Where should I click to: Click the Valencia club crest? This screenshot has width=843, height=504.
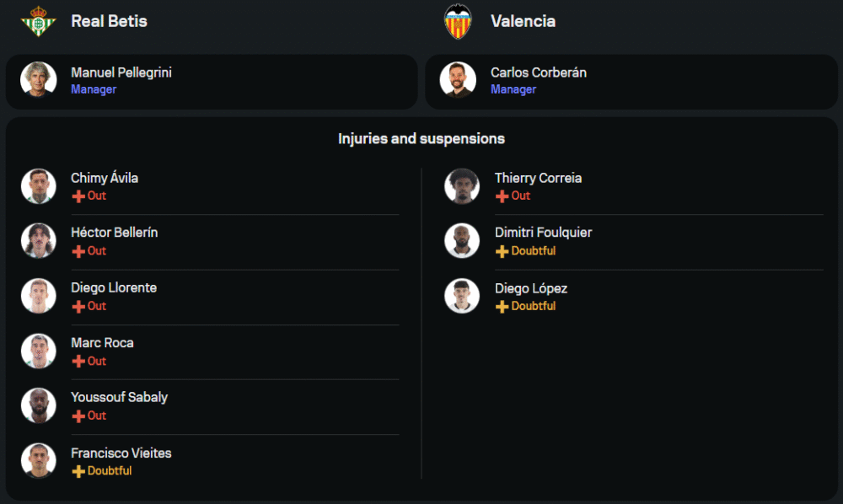459,21
